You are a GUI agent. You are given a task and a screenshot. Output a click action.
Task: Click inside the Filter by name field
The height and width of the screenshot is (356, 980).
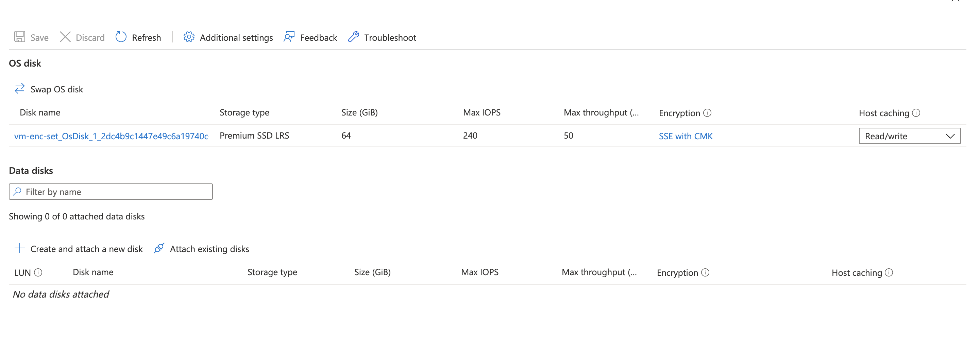pyautogui.click(x=76, y=192)
